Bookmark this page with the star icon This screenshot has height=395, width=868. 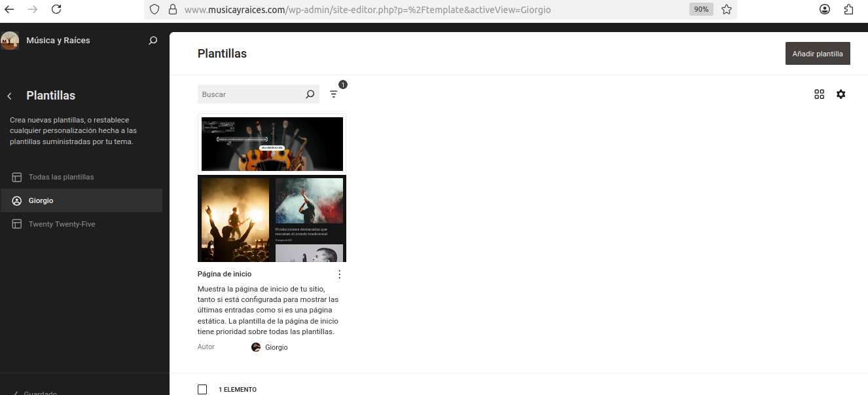(726, 9)
